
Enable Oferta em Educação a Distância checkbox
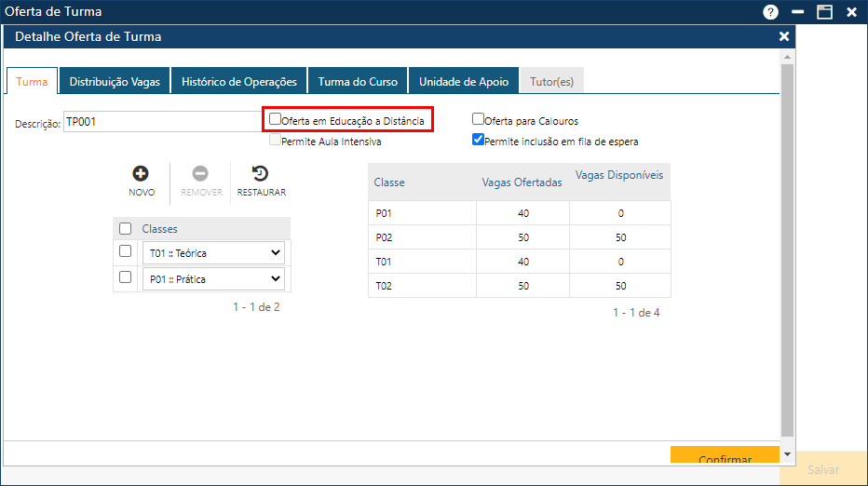(x=276, y=120)
